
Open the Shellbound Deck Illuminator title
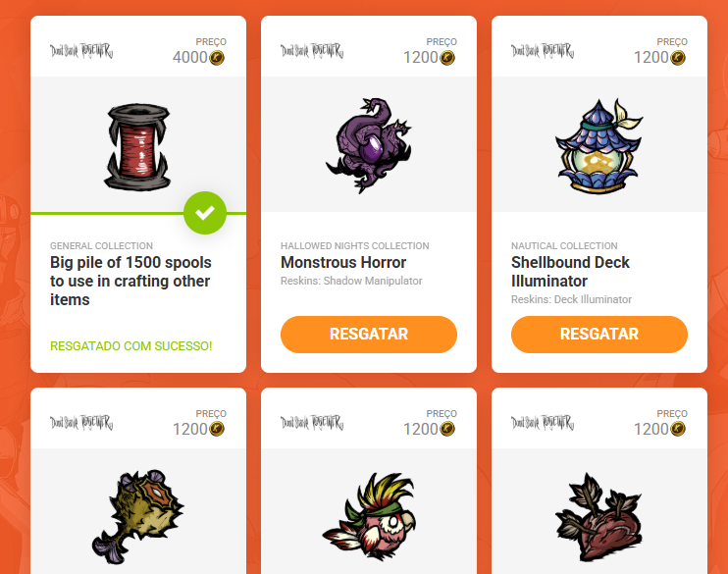coord(571,272)
